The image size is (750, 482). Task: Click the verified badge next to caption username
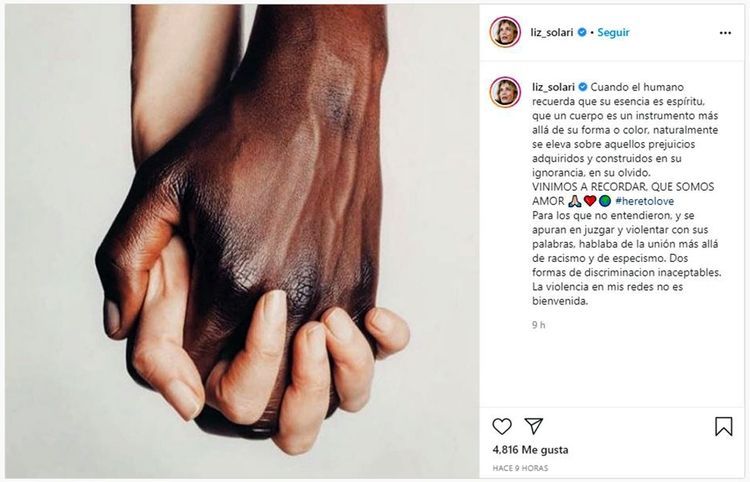[583, 87]
